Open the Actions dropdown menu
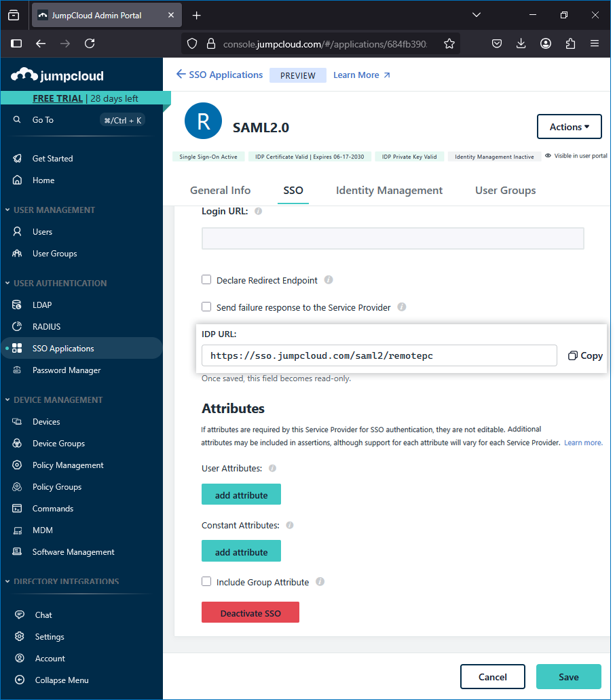Viewport: 615px width, 700px height. (x=569, y=127)
